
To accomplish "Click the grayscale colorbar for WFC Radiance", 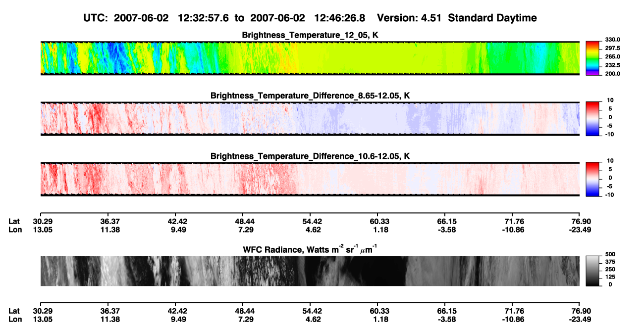I will [x=593, y=271].
